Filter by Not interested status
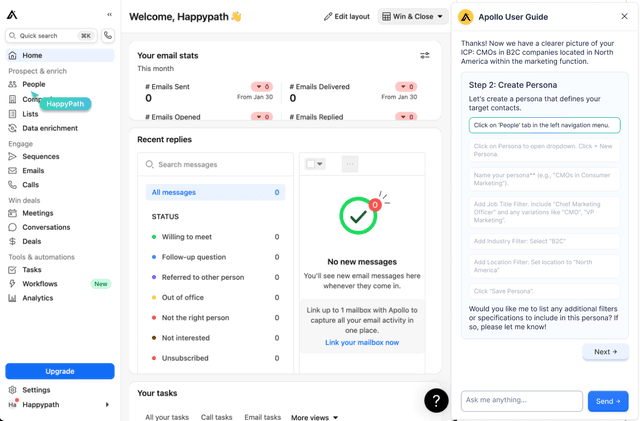This screenshot has width=640, height=421. click(x=215, y=338)
